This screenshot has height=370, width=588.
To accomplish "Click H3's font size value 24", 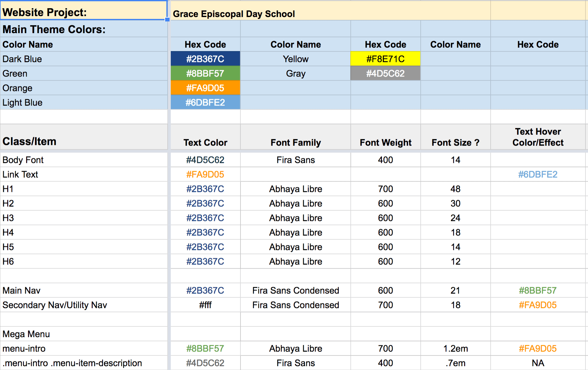I will pos(455,218).
